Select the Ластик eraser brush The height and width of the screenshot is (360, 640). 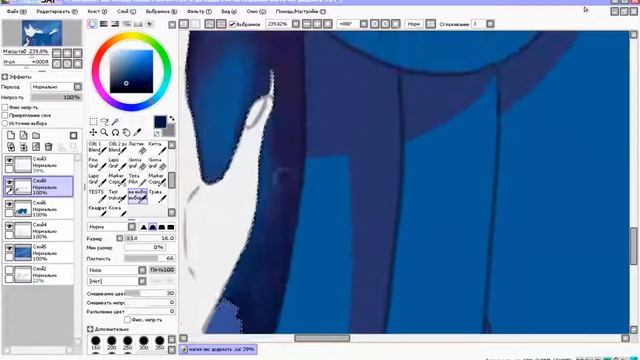pyautogui.click(x=138, y=148)
